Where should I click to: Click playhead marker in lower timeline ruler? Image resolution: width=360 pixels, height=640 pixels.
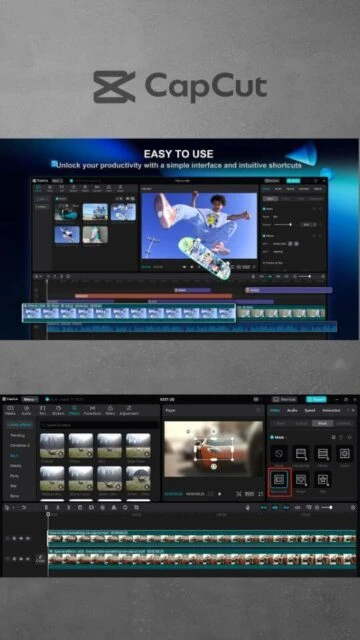pyautogui.click(x=48, y=514)
